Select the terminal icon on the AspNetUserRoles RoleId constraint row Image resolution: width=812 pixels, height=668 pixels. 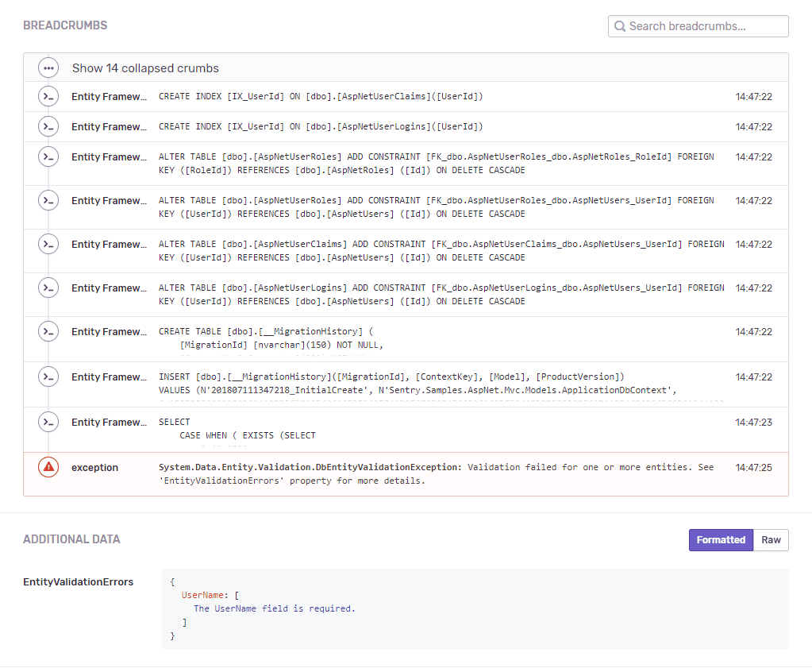point(48,156)
